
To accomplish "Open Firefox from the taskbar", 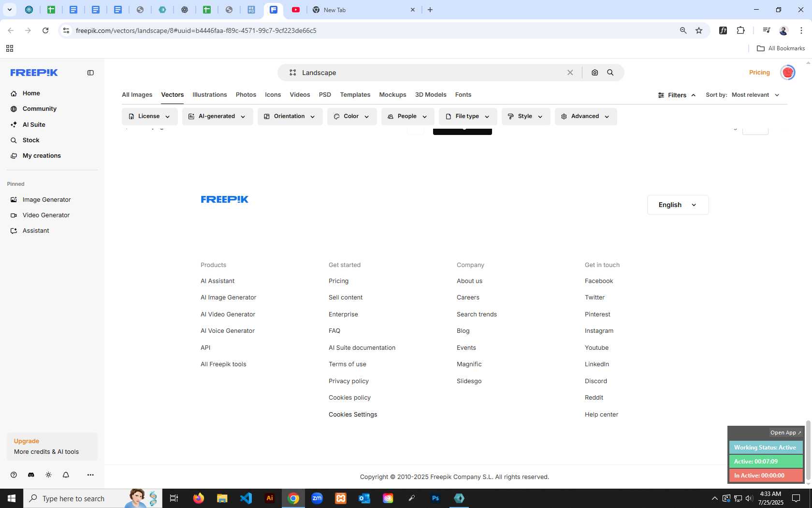I will tap(199, 498).
